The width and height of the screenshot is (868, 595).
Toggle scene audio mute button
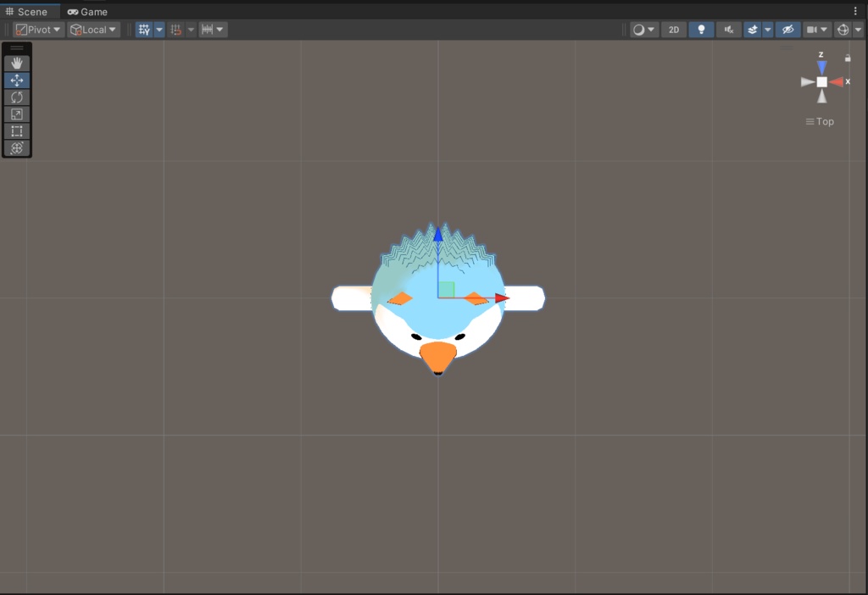tap(729, 30)
